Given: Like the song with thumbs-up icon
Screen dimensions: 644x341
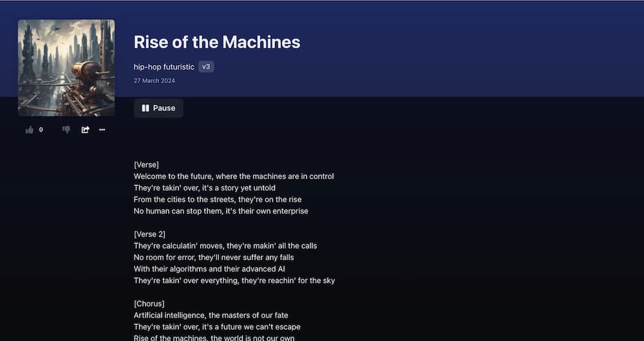Looking at the screenshot, I should tap(30, 130).
